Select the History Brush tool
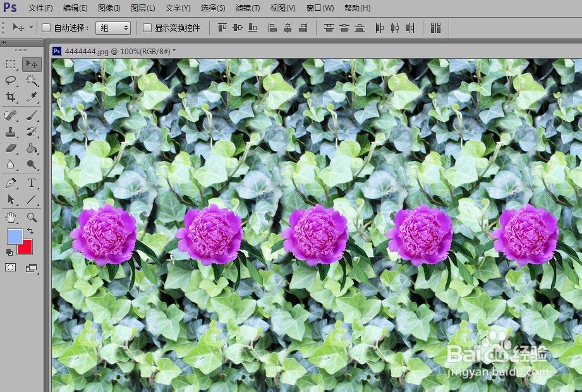The height and width of the screenshot is (392, 582). pos(32,132)
